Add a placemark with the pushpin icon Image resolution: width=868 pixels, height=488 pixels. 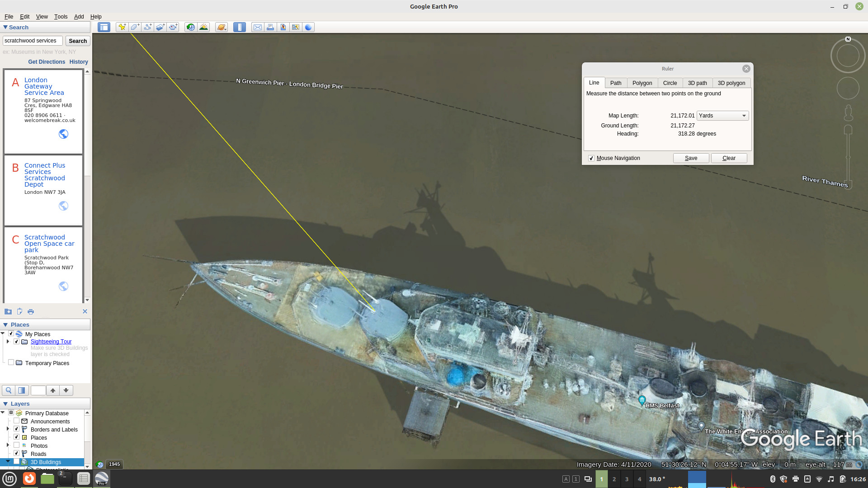pos(122,27)
